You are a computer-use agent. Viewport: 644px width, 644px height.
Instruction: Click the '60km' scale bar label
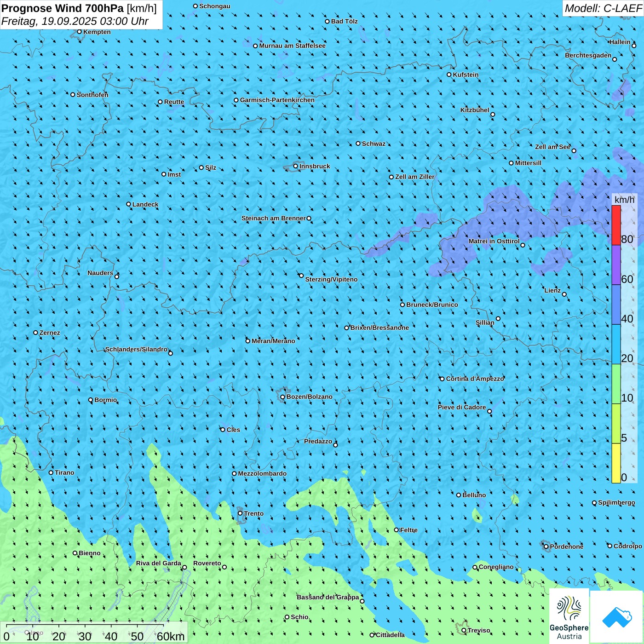pyautogui.click(x=171, y=636)
